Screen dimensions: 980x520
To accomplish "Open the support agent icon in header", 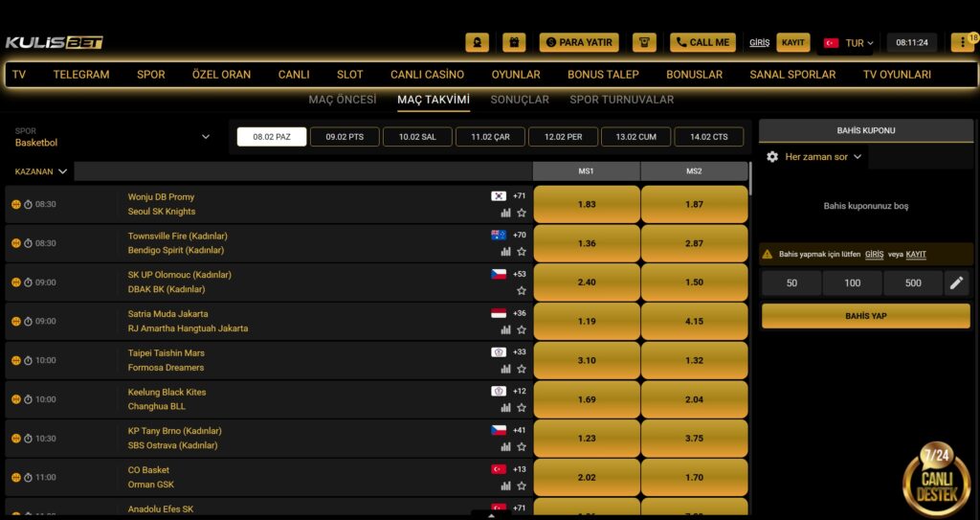I will (477, 42).
